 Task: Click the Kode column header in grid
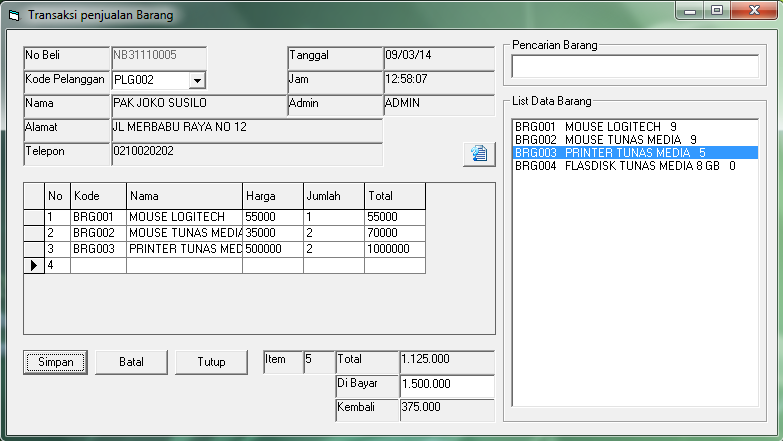pos(98,196)
